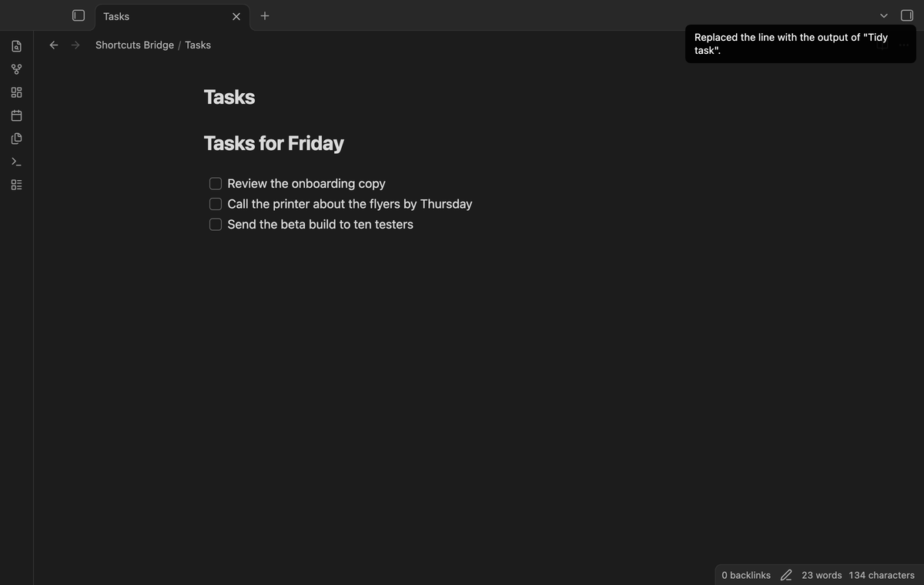The width and height of the screenshot is (924, 585).
Task: Close the Tasks tab
Action: [236, 16]
